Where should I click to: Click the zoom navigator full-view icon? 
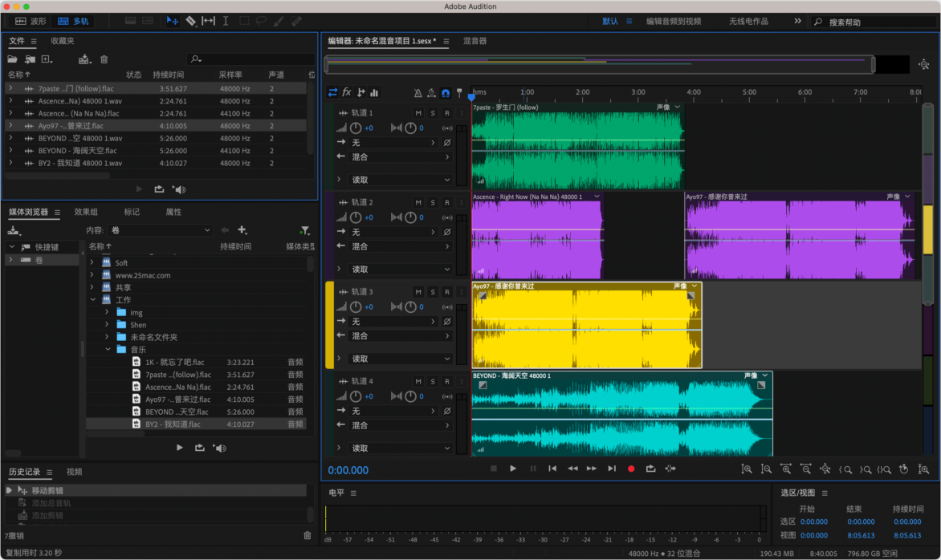pyautogui.click(x=923, y=64)
